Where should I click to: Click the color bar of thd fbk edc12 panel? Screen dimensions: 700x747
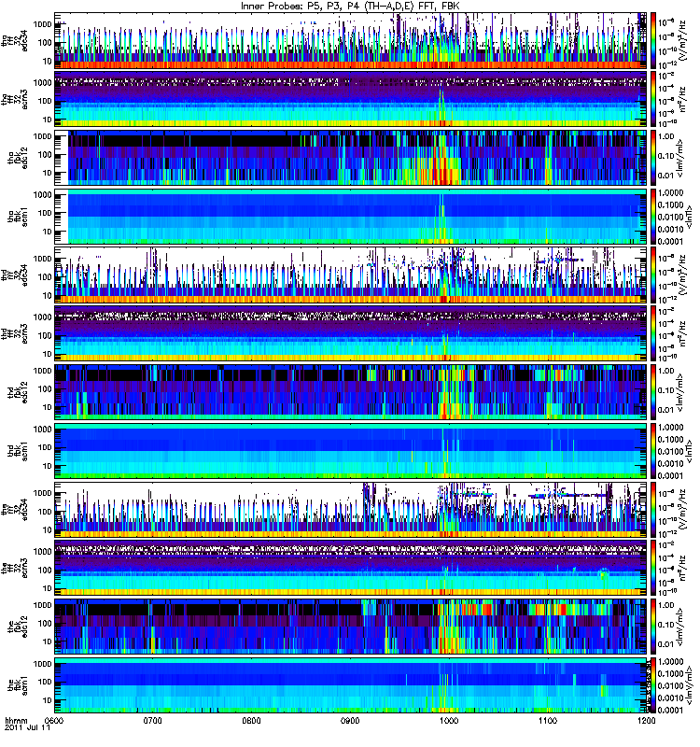[652, 392]
